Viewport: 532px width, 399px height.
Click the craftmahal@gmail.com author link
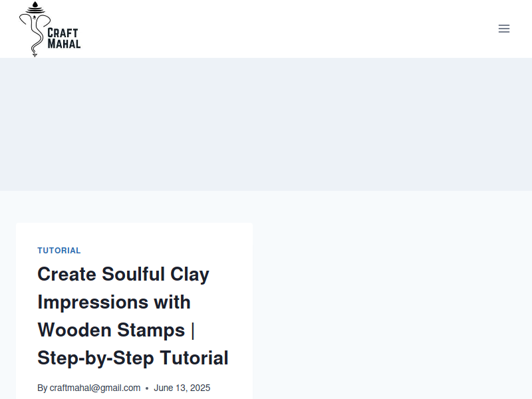pos(95,388)
